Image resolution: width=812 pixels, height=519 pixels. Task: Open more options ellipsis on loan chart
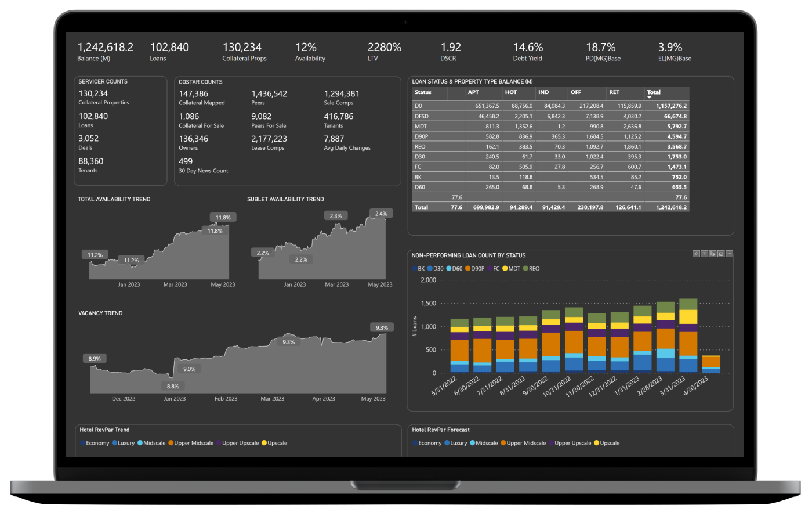[x=730, y=254]
